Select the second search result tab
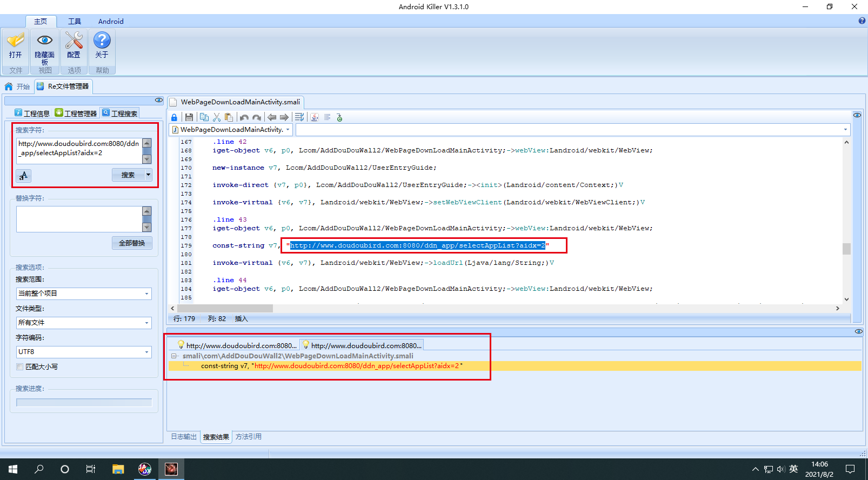Viewport: 868px width, 480px height. [x=362, y=345]
